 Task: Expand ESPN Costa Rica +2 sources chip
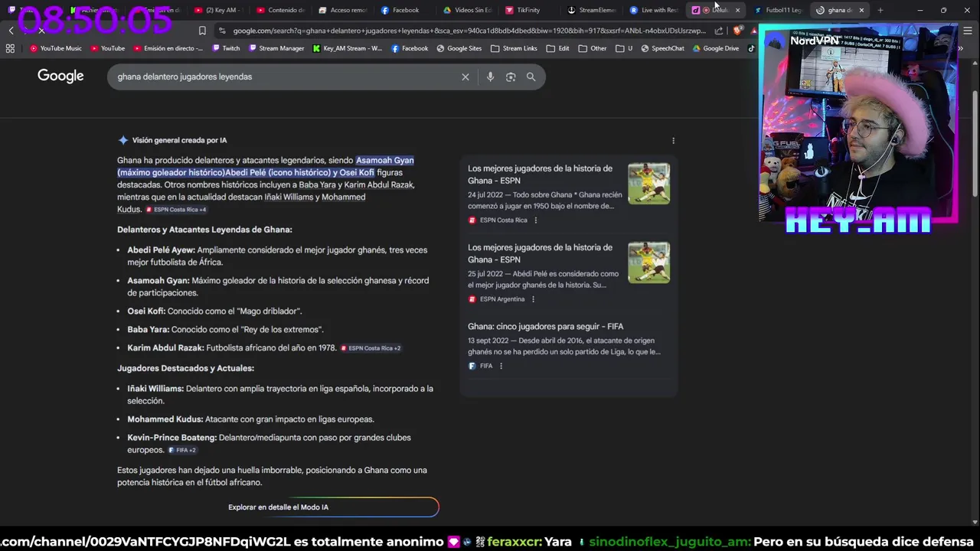371,348
